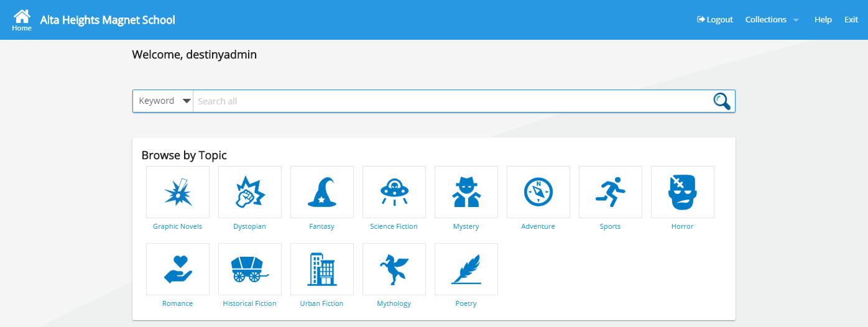Click the Poetry text link
Image resolution: width=868 pixels, height=327 pixels.
click(466, 303)
